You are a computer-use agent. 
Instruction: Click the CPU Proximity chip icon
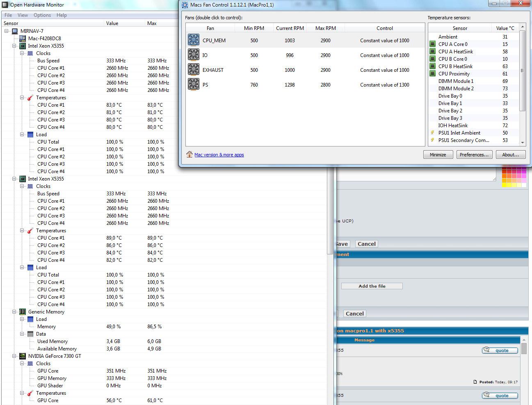click(x=432, y=73)
